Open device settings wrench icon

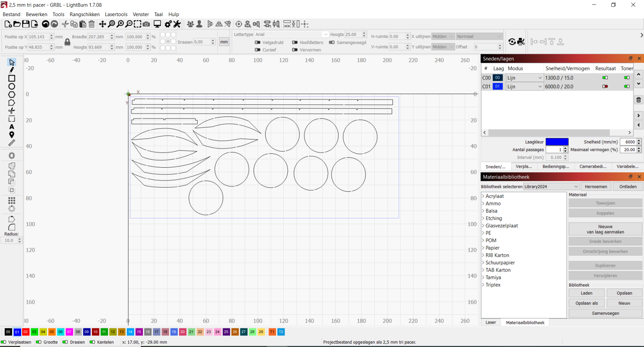(x=177, y=24)
